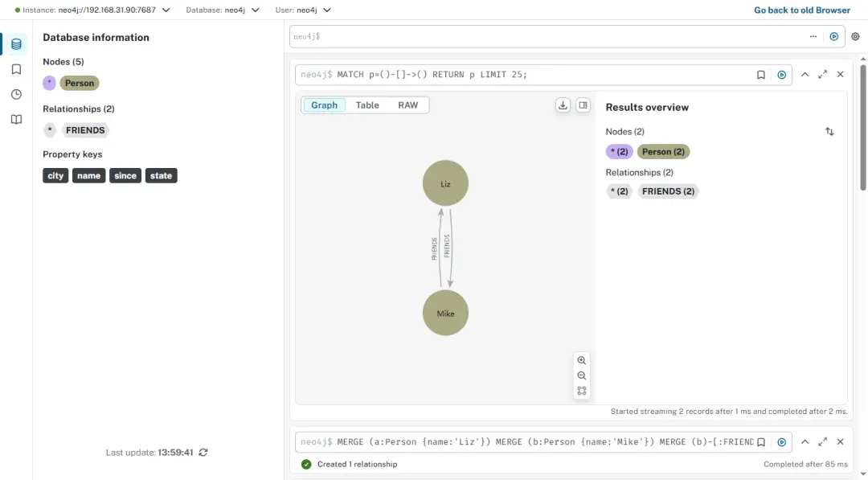
Task: Open the saved Cypher bookmarks sidebar icon
Action: (16, 69)
